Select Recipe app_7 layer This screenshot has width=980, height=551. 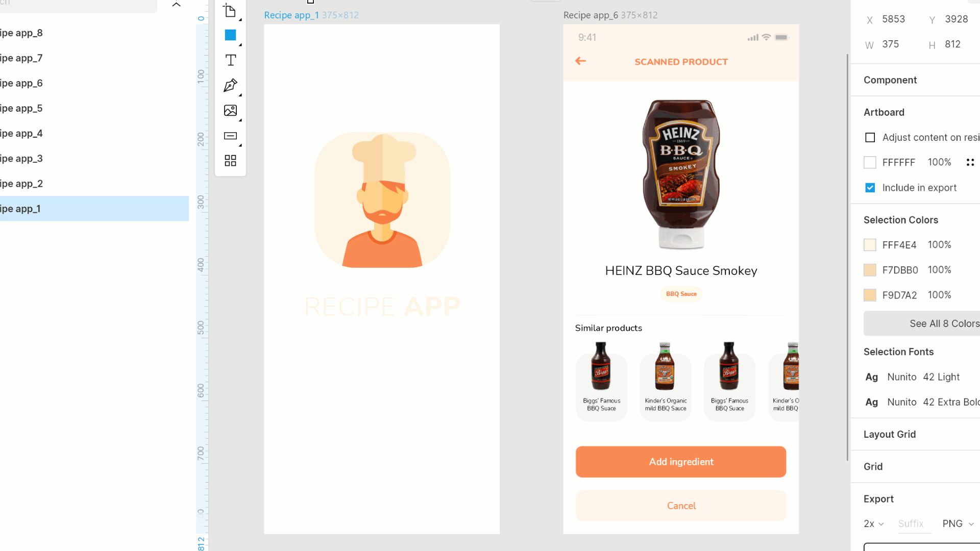pos(94,58)
